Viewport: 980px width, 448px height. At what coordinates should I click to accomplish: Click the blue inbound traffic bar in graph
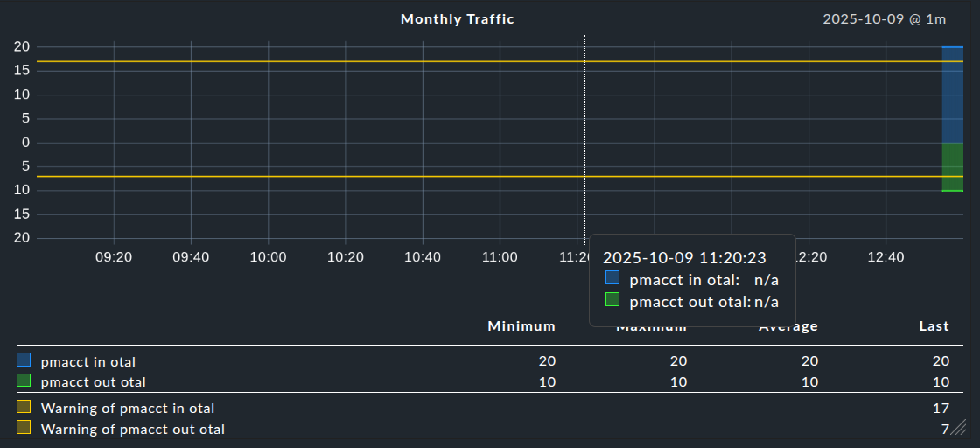point(952,94)
